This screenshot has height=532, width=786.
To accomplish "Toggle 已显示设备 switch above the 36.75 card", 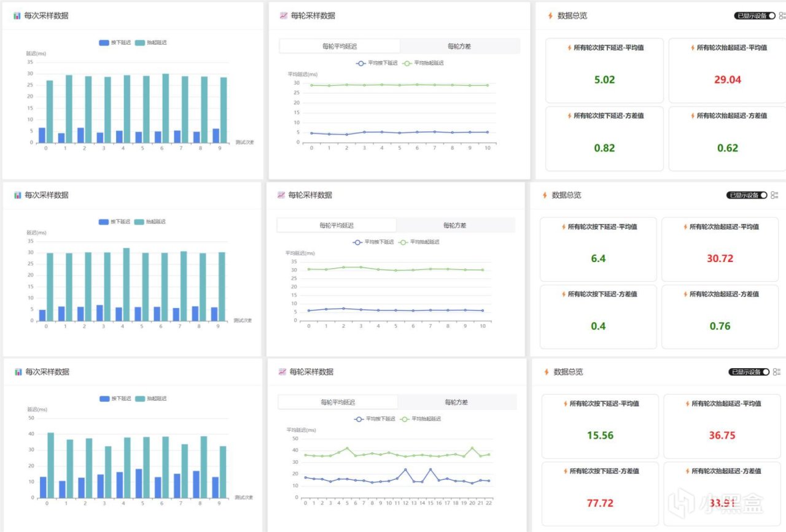I will click(x=749, y=372).
